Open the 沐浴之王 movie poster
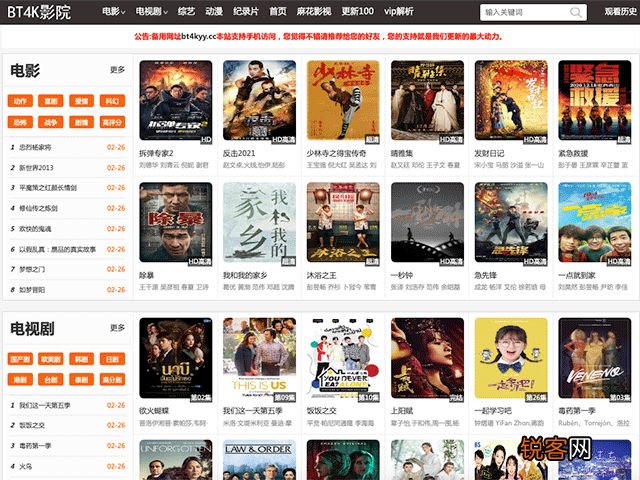Image resolution: width=640 pixels, height=480 pixels. 343,224
